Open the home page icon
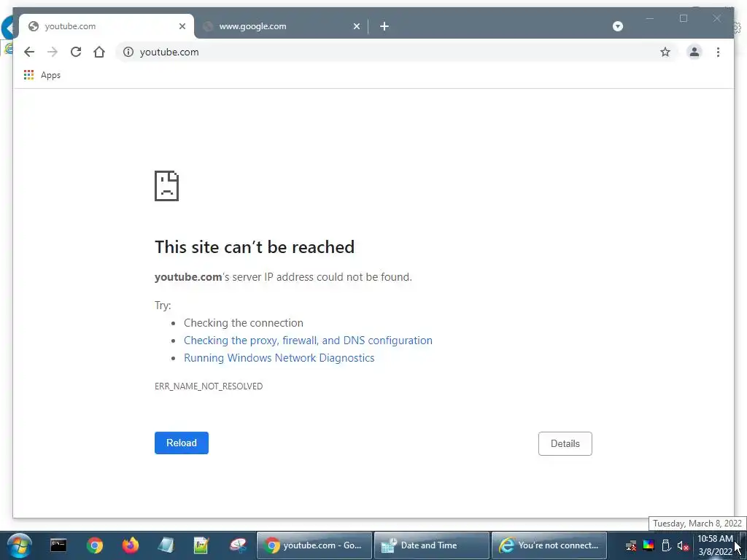Viewport: 747px width, 560px height. pyautogui.click(x=99, y=52)
